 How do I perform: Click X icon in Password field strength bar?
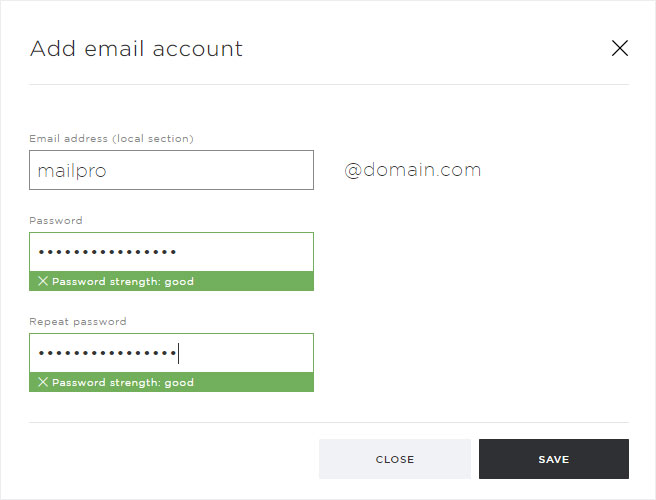[43, 281]
